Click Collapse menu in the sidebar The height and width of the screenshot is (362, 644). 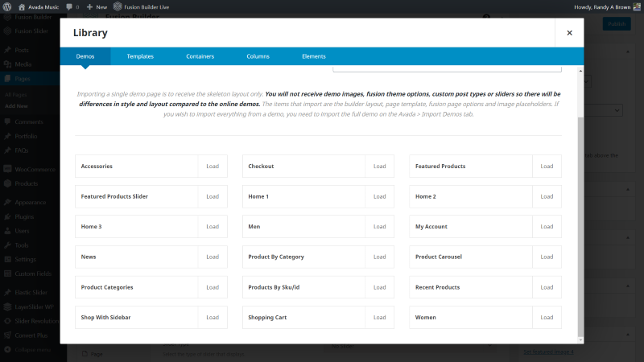32,350
